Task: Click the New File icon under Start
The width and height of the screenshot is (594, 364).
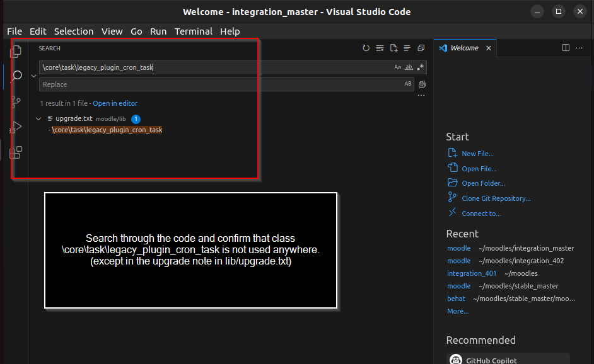Action: click(452, 153)
